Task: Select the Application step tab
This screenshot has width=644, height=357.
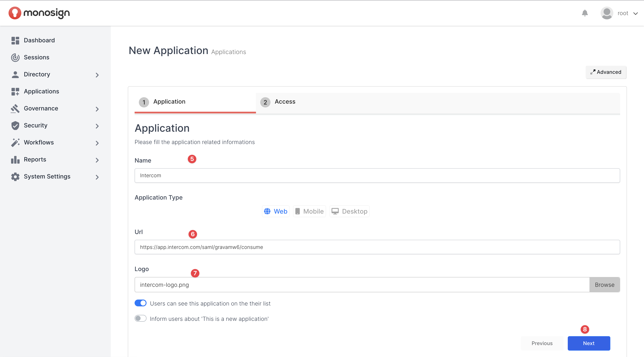Action: (x=169, y=102)
